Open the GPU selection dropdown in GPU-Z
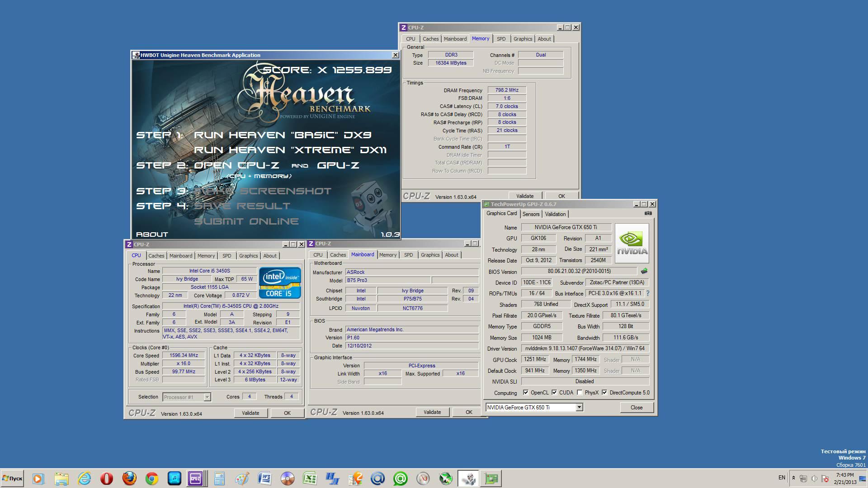The image size is (868, 488). (579, 407)
